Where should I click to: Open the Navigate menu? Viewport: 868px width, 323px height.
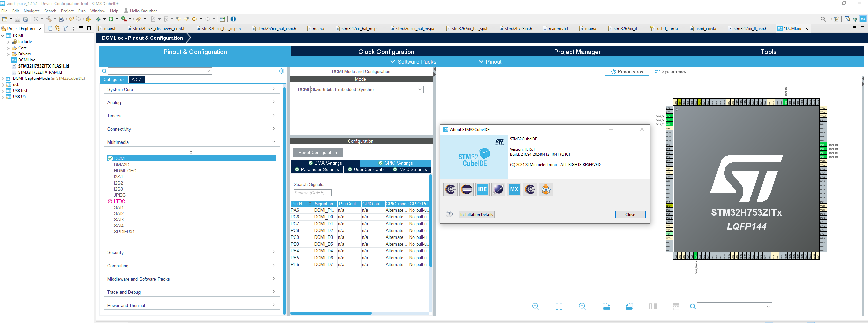coord(32,11)
